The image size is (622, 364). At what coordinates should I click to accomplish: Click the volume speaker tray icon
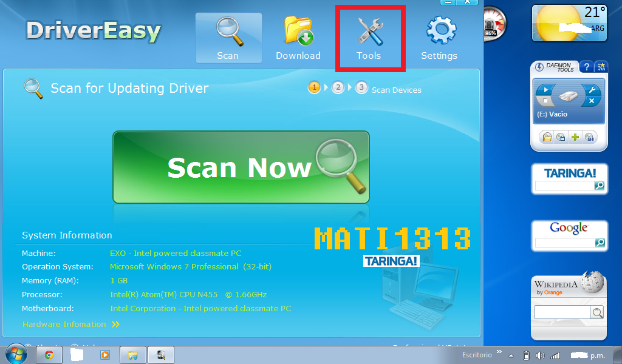[x=540, y=356]
